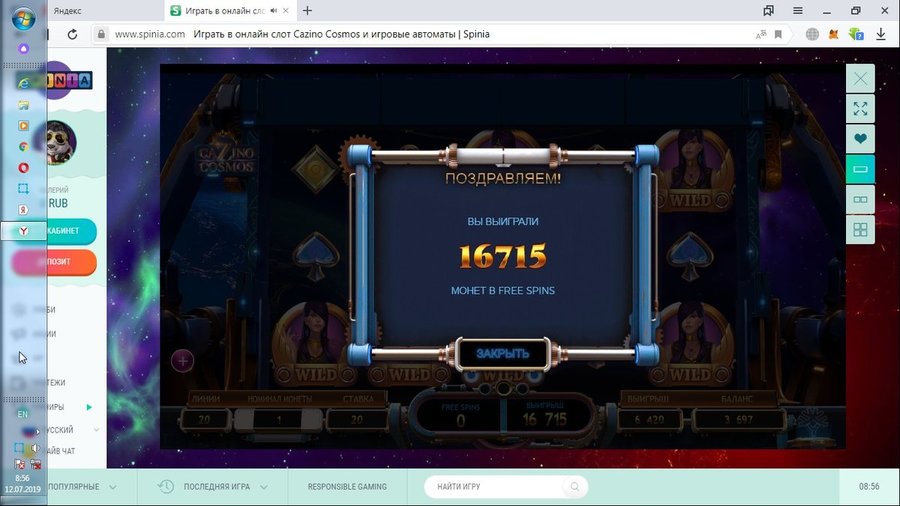
Task: Select the two-game split view layout
Action: (x=860, y=200)
